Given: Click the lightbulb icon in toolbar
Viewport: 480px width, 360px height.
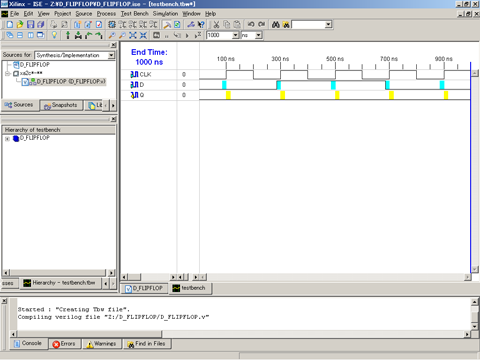Looking at the screenshot, I should [x=54, y=35].
